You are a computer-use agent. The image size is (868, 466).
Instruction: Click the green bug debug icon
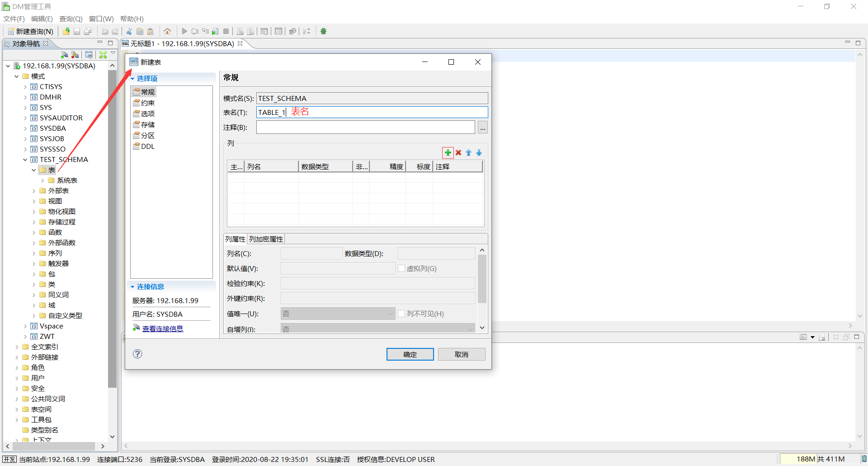323,31
